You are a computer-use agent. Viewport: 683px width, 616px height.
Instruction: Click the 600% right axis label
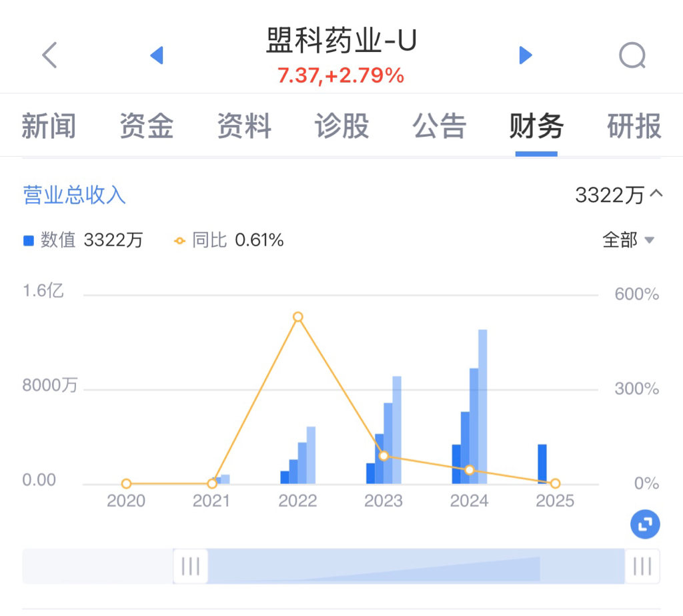tap(637, 294)
